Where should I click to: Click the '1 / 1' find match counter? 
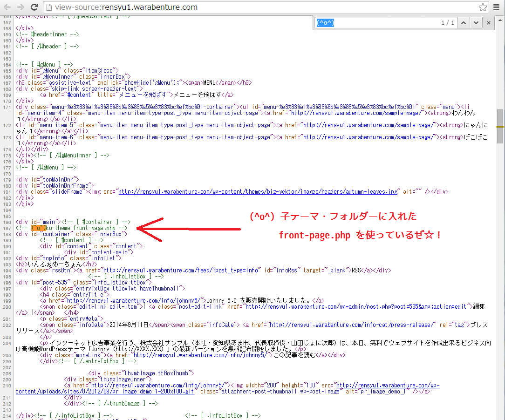pyautogui.click(x=448, y=22)
